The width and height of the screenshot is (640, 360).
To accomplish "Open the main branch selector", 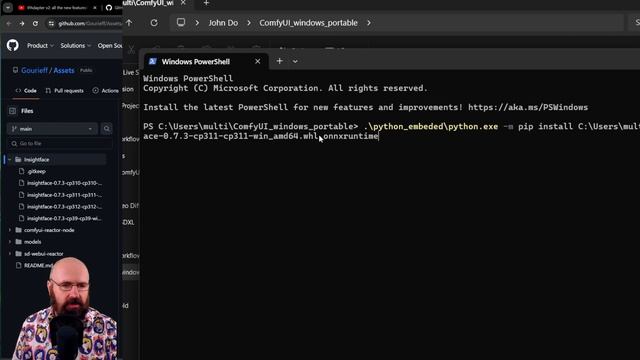I will coord(52,129).
